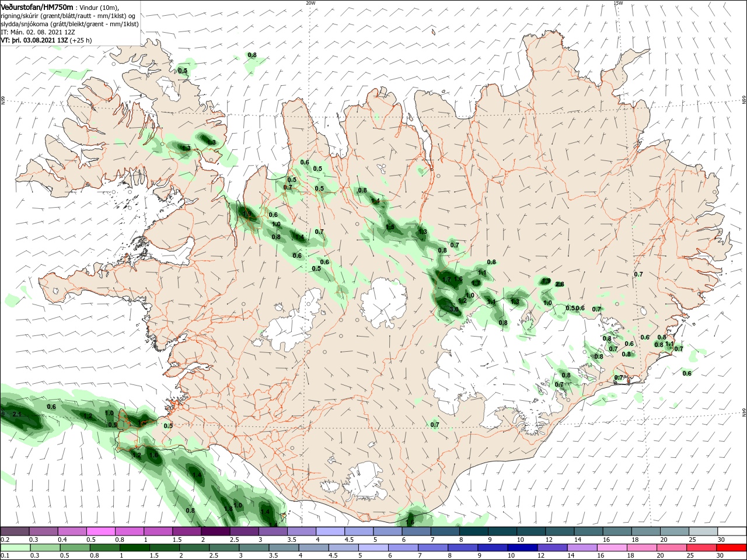
Task: Select the 0.3–0.5 light green rain swatch
Action: pyautogui.click(x=47, y=548)
